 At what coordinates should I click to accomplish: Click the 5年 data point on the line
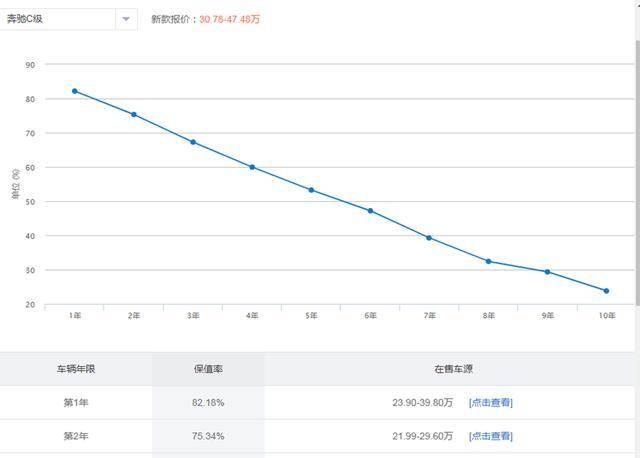(311, 190)
